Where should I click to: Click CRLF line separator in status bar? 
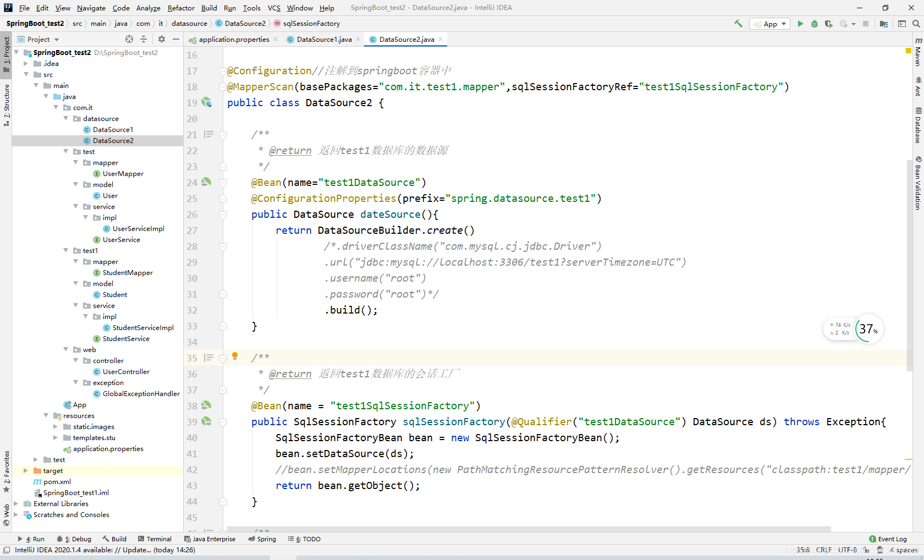[823, 550]
